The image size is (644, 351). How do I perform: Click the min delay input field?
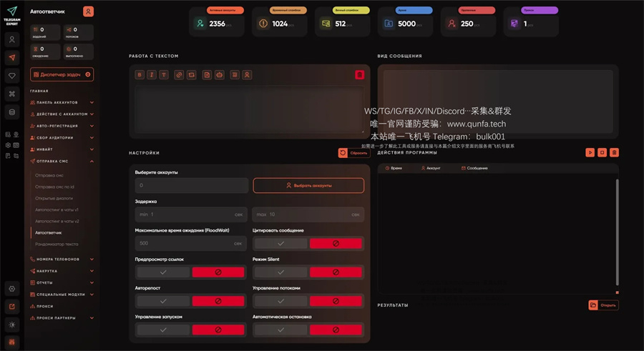coord(191,214)
